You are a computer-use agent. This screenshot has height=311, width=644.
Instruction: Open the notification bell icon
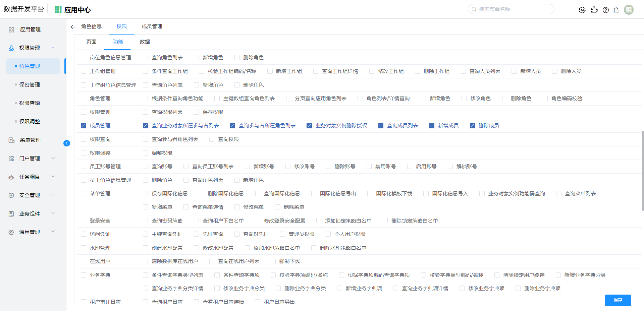616,10
